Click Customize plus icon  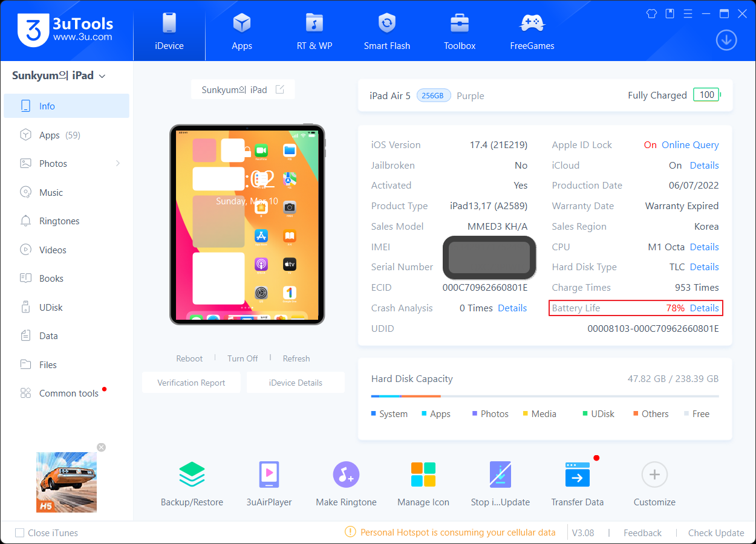point(654,474)
